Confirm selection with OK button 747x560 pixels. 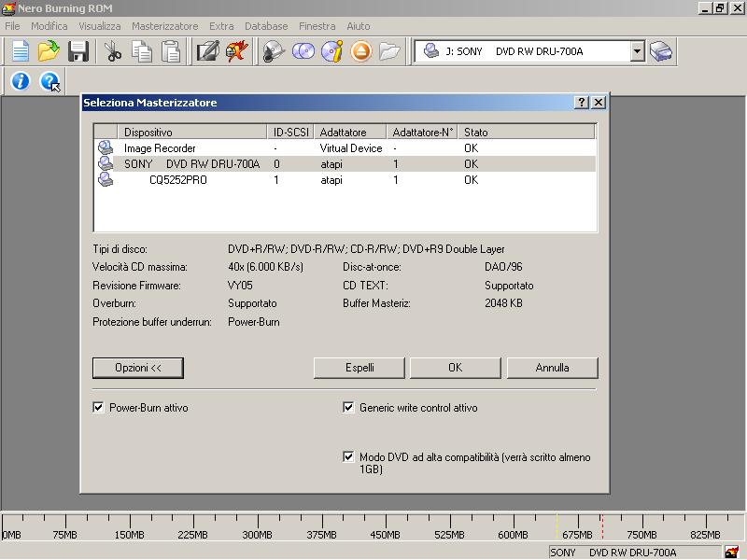(x=456, y=368)
